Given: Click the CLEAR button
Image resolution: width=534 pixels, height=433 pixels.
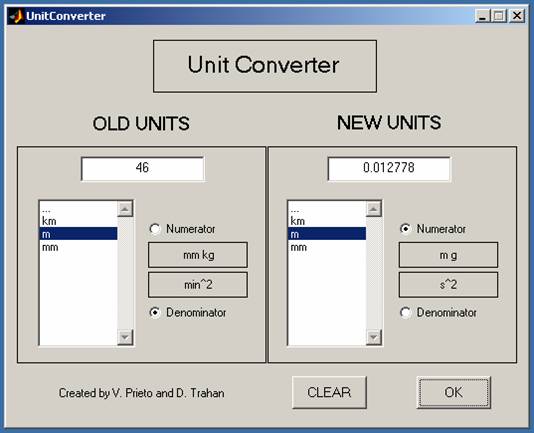Looking at the screenshot, I should [x=329, y=392].
